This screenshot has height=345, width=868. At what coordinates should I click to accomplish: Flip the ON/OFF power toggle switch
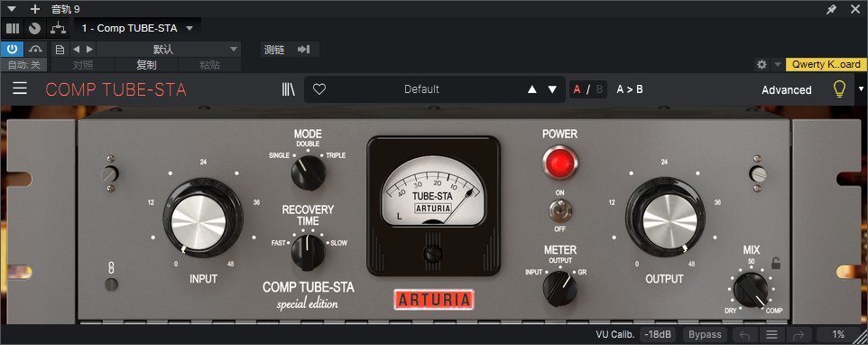click(x=559, y=211)
